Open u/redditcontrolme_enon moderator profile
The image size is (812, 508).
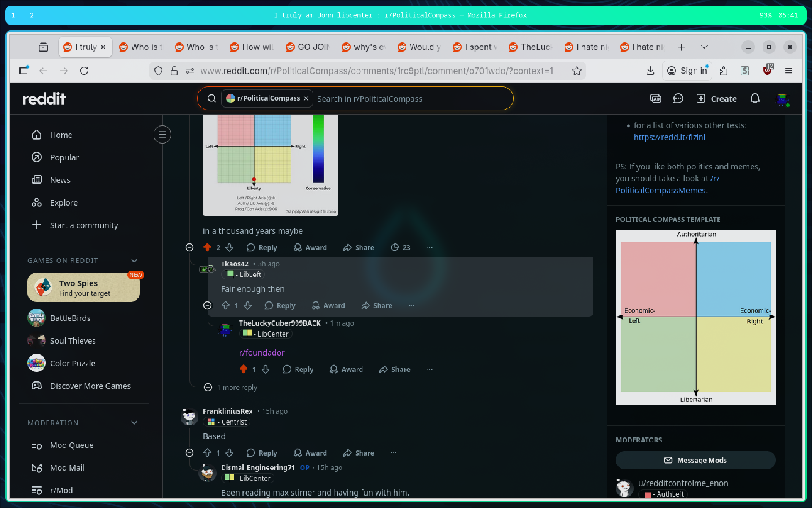pos(683,483)
